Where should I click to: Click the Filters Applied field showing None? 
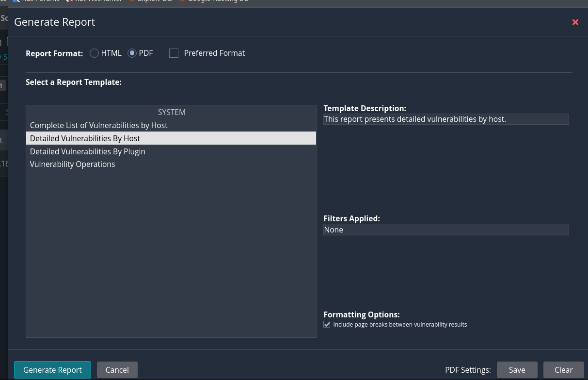pyautogui.click(x=445, y=230)
